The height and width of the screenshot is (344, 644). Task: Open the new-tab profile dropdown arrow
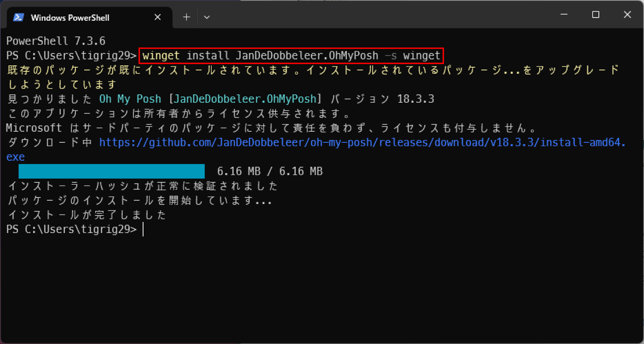click(207, 17)
